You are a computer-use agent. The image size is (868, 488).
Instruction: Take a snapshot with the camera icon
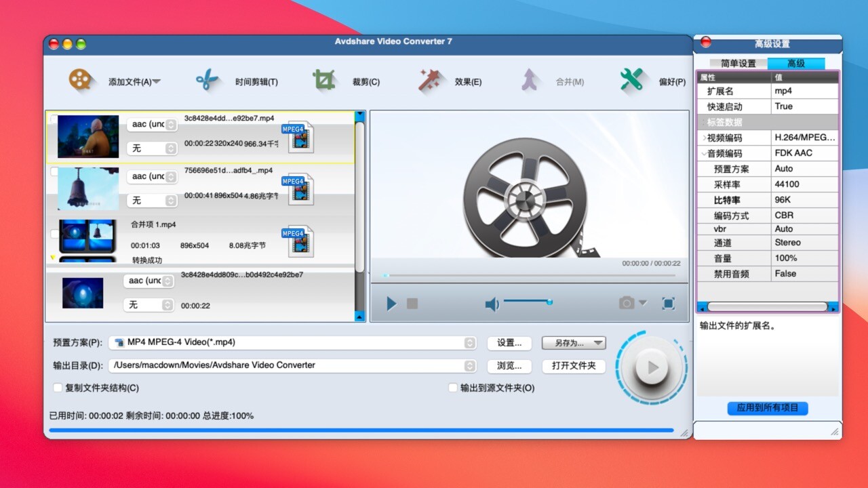coord(628,303)
